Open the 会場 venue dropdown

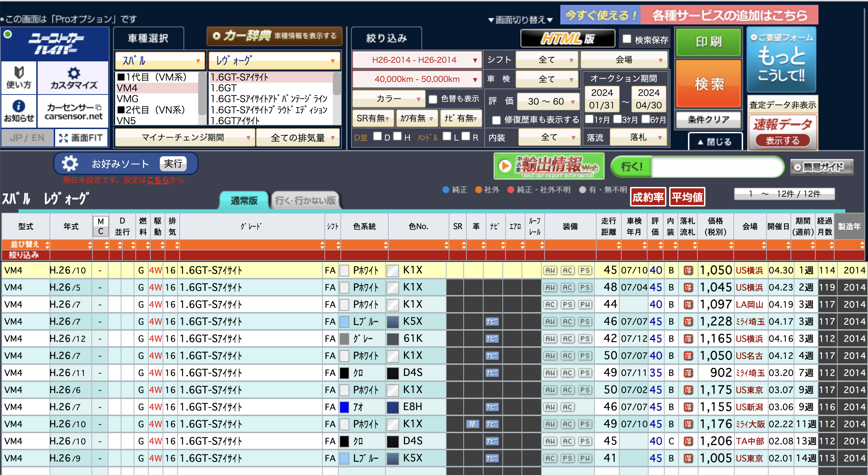pos(624,60)
